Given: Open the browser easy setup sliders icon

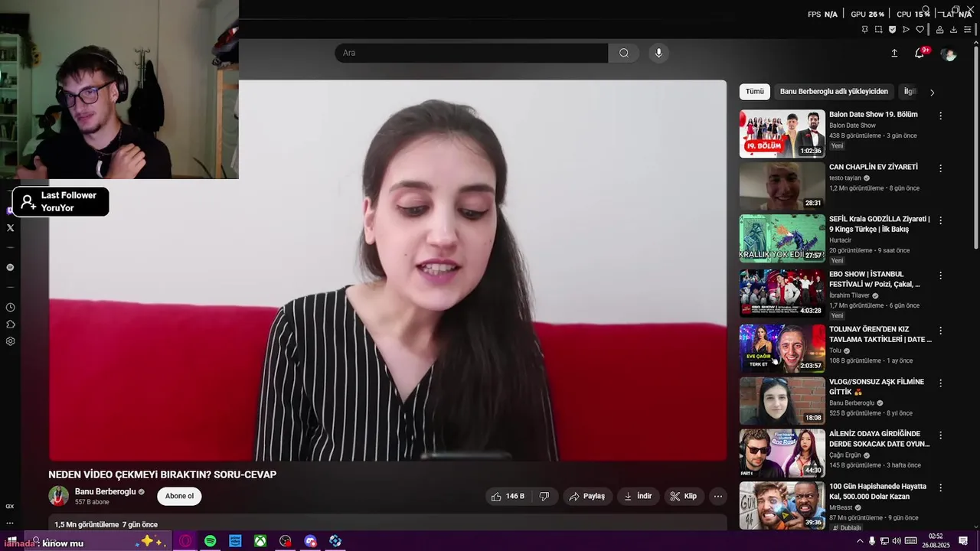Looking at the screenshot, I should [x=968, y=30].
